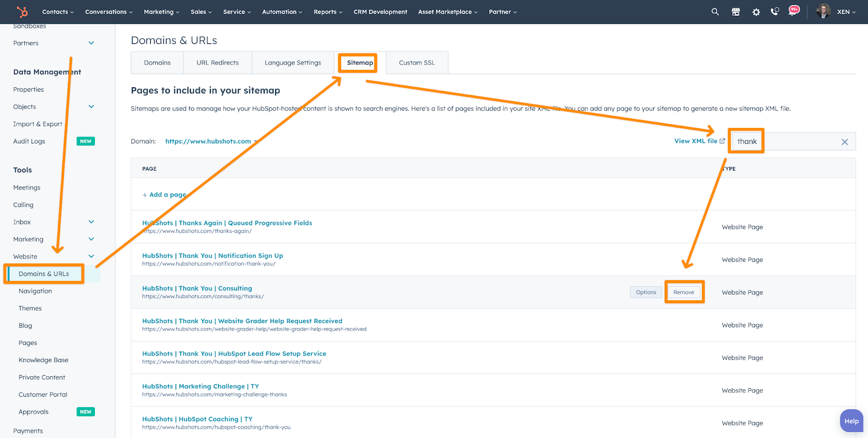
Task: Click the user avatar picture
Action: (823, 11)
